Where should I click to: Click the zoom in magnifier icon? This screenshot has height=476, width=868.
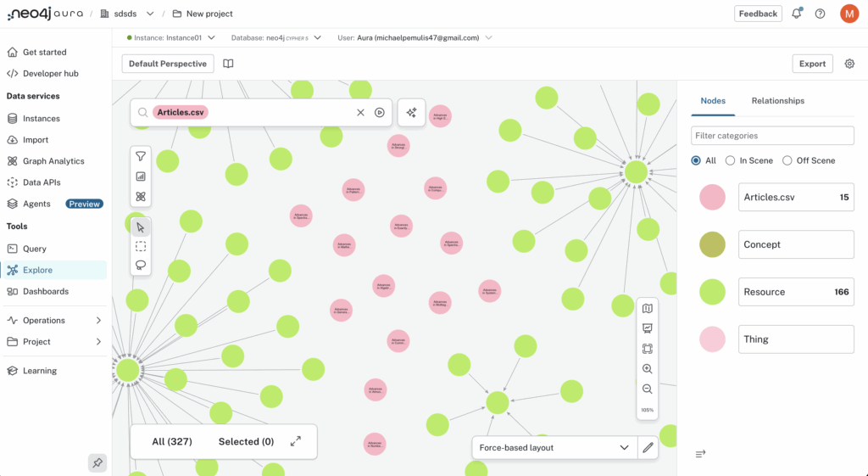click(x=648, y=369)
